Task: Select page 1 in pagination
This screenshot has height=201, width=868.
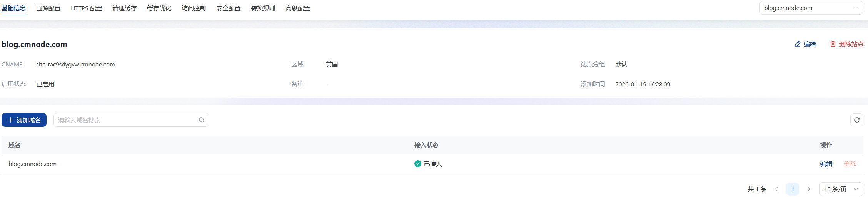Action: (x=793, y=189)
